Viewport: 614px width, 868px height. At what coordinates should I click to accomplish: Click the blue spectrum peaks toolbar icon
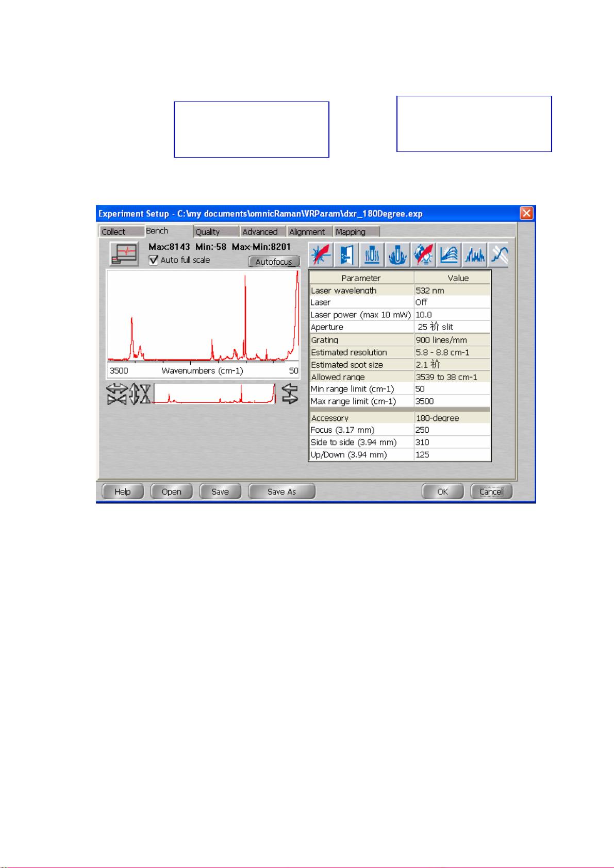point(475,254)
